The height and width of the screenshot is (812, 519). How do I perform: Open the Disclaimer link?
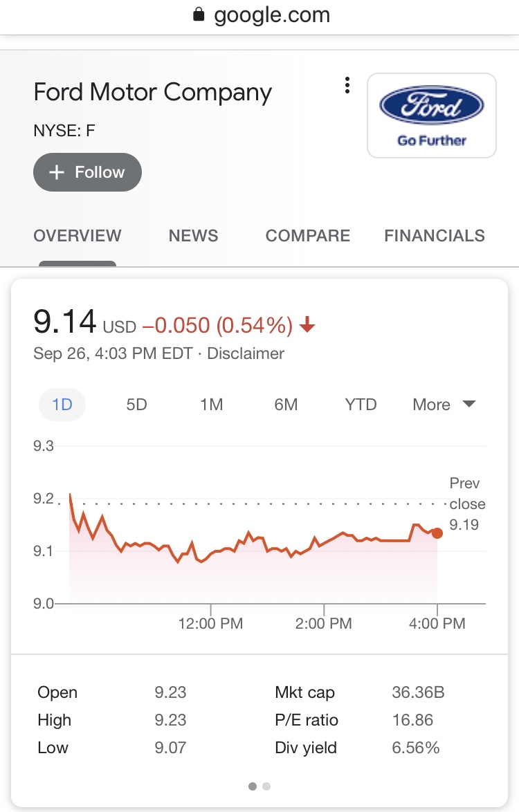coord(246,353)
